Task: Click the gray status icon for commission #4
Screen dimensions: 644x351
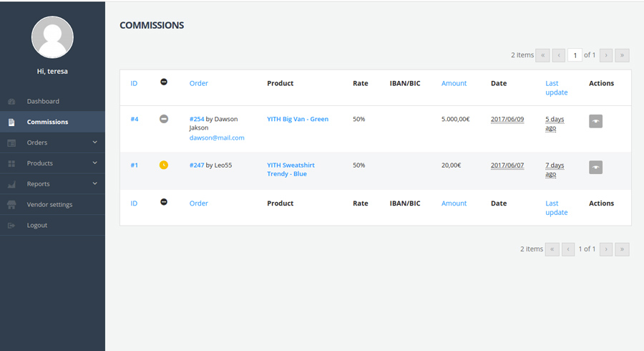Action: click(x=164, y=119)
